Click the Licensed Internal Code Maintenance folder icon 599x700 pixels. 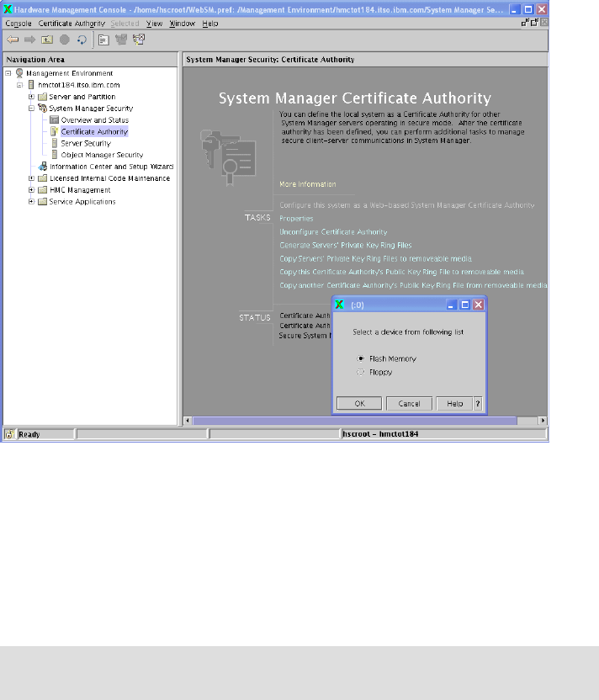pyautogui.click(x=43, y=178)
